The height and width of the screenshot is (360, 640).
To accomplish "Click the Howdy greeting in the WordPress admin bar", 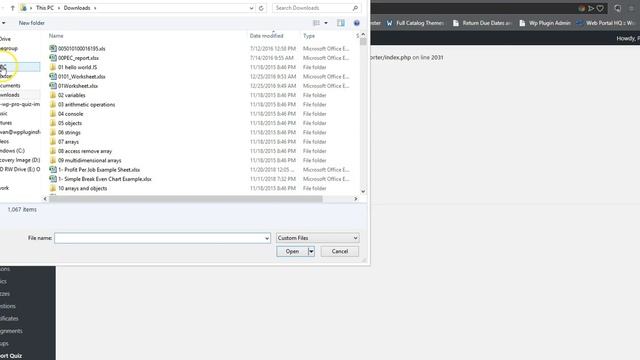I will [628, 38].
